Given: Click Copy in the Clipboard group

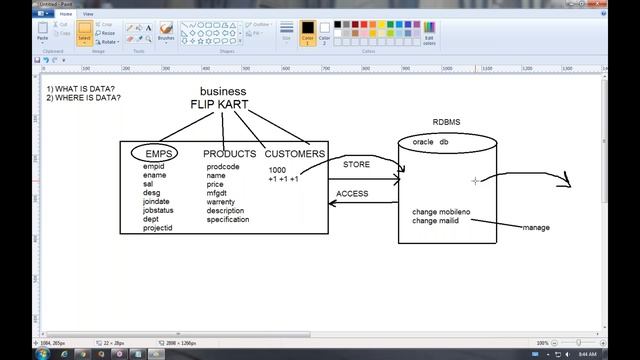Looking at the screenshot, I should point(62,33).
